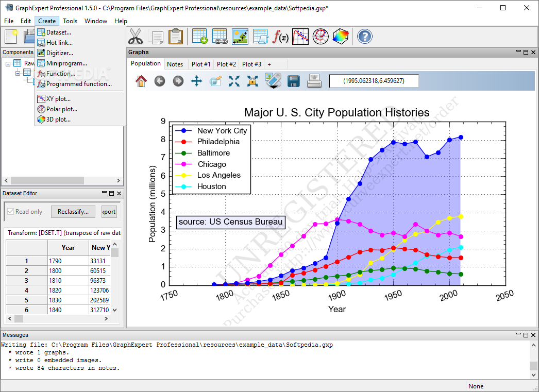Choose Polar plot... from Create menu
The width and height of the screenshot is (539, 392).
point(80,109)
